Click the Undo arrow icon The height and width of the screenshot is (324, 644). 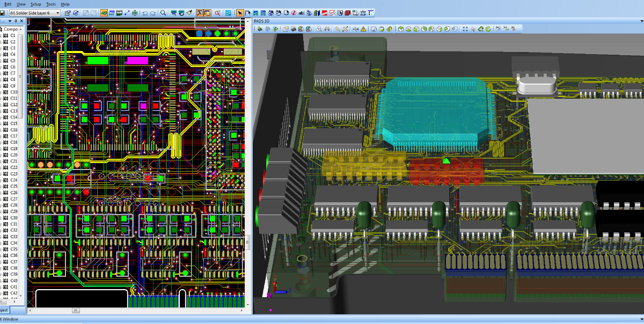[145, 12]
